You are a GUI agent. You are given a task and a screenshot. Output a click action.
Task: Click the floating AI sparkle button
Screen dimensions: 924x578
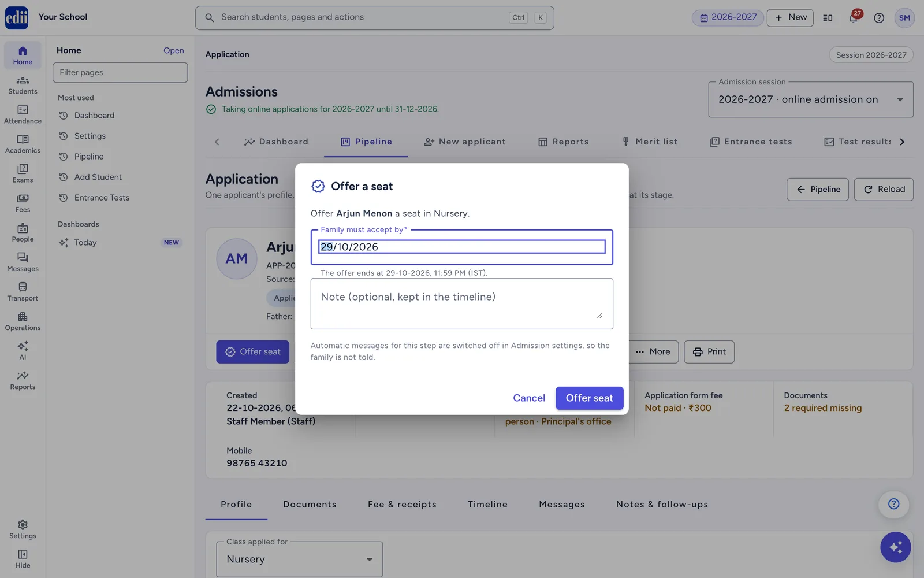coord(895,547)
